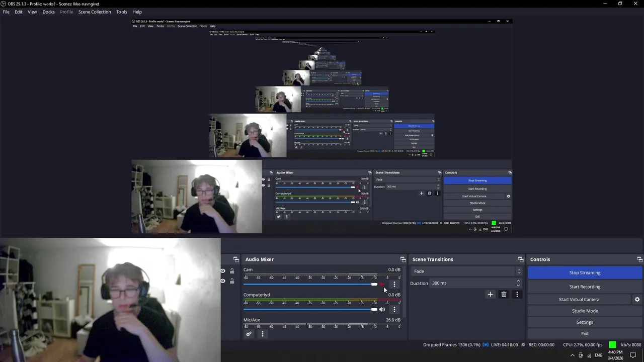Toggle lock on second source
This screenshot has width=644, height=362.
click(232, 281)
